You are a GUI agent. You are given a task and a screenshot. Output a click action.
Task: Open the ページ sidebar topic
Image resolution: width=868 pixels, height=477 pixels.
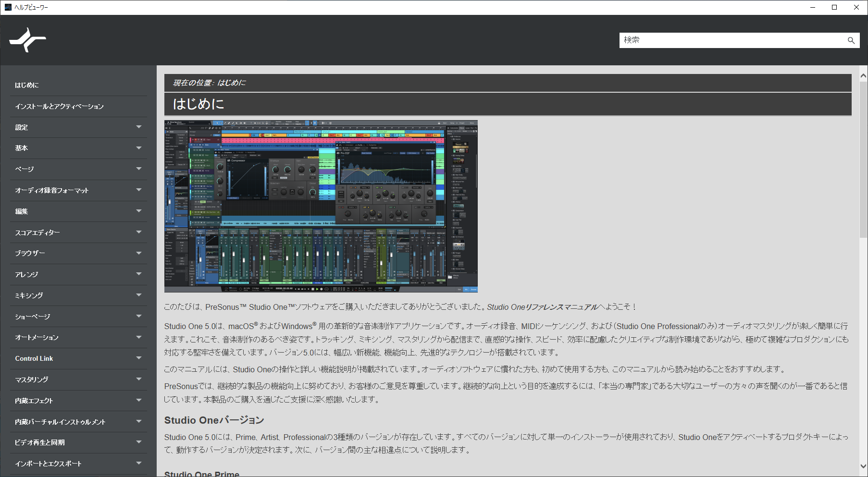click(25, 169)
